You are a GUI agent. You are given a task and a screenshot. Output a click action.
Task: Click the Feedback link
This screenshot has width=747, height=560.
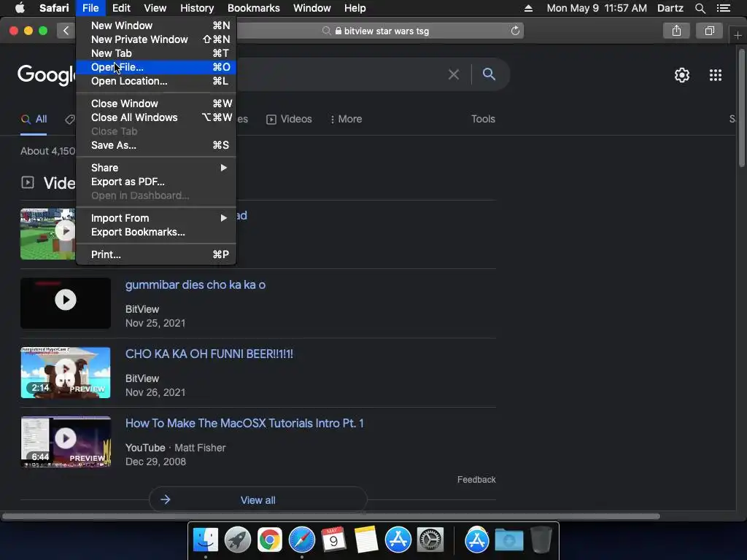coord(476,480)
